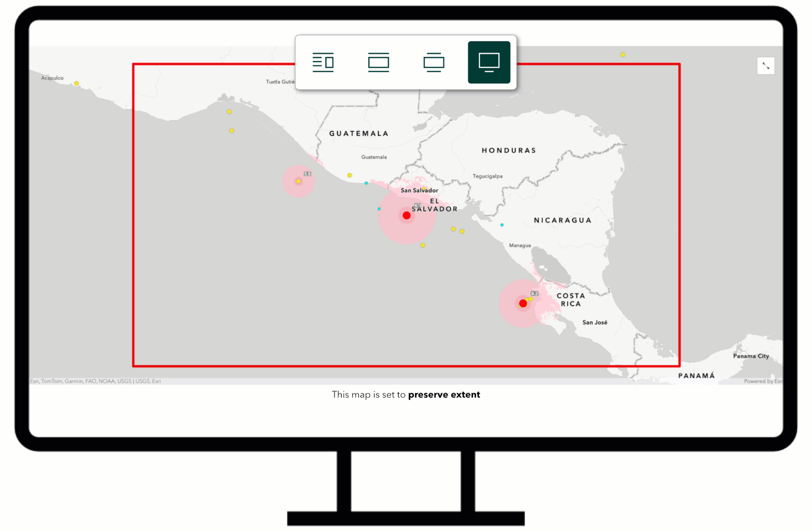Click the Managua city label
Image resolution: width=812 pixels, height=531 pixels.
(520, 245)
